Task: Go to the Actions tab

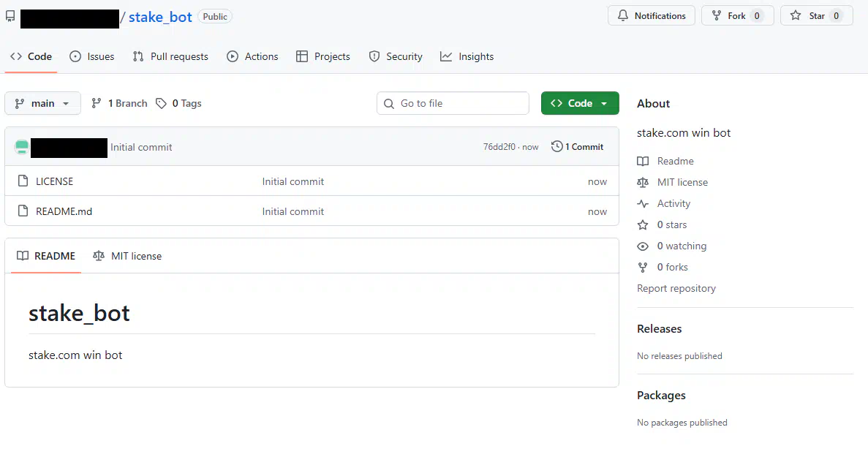Action: coord(252,56)
